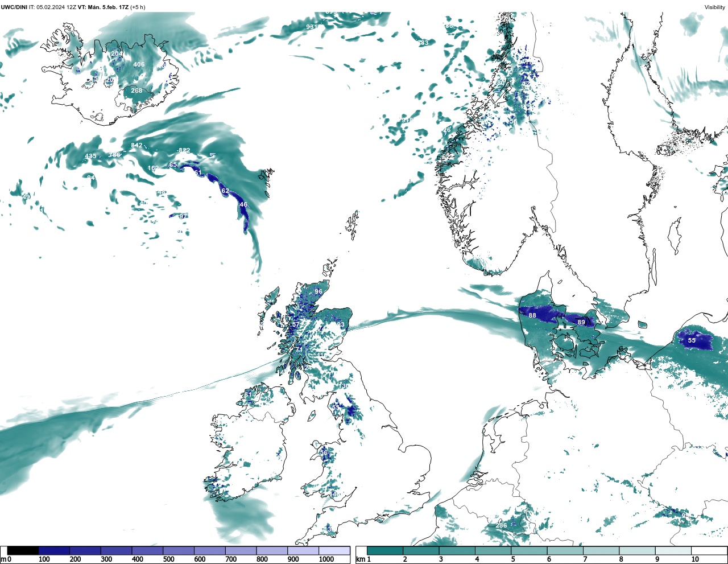Screen dimensions: 728x564
Task: Click the '(+5 h)' forecast offset text
Action: 138,7
